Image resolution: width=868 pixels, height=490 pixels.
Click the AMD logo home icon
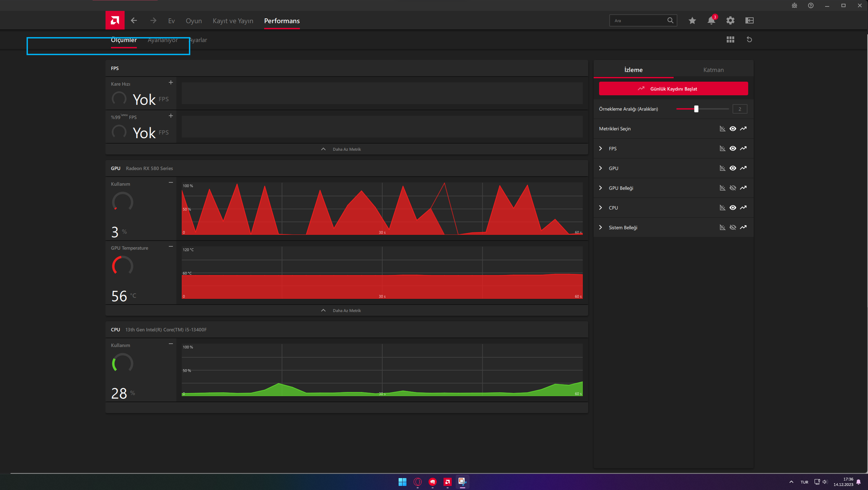point(115,20)
